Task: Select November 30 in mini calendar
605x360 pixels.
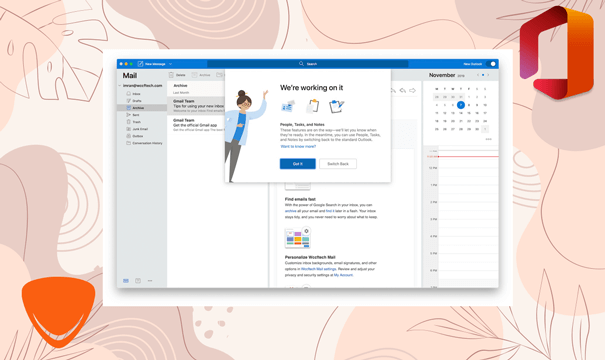Action: pos(477,129)
